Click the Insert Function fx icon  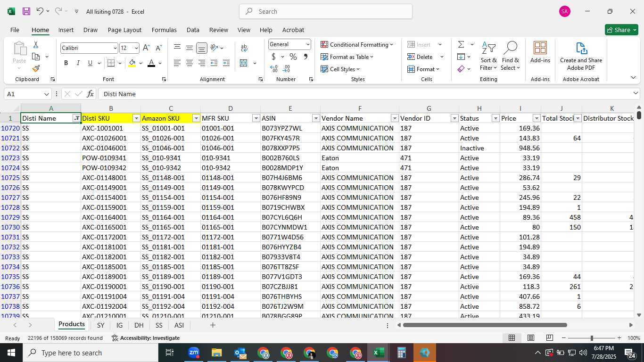[x=91, y=94]
